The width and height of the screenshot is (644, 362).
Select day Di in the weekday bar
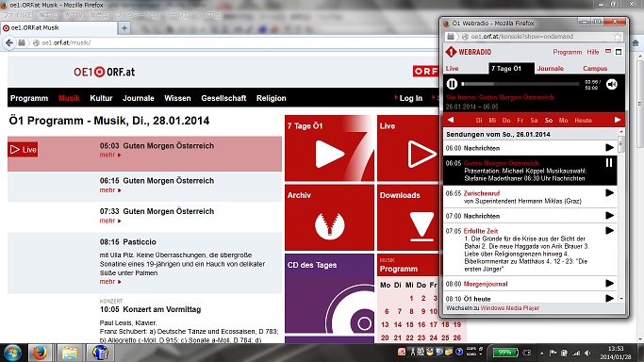479,121
